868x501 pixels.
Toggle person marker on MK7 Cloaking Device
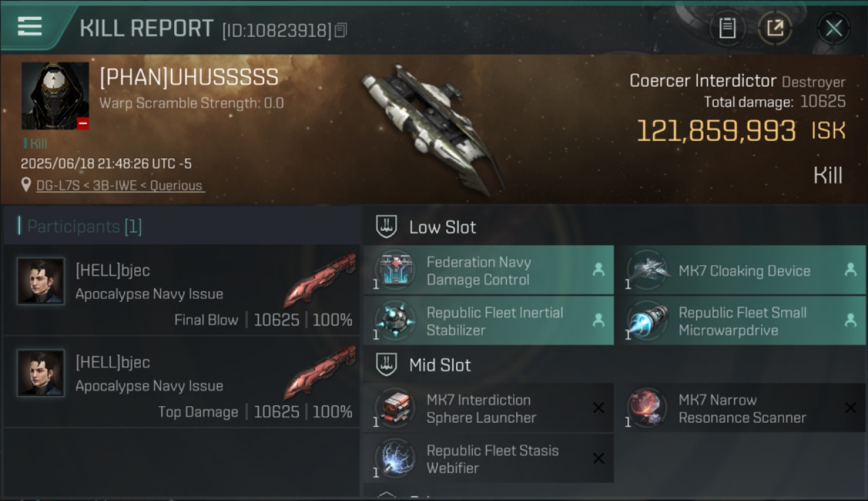(850, 270)
